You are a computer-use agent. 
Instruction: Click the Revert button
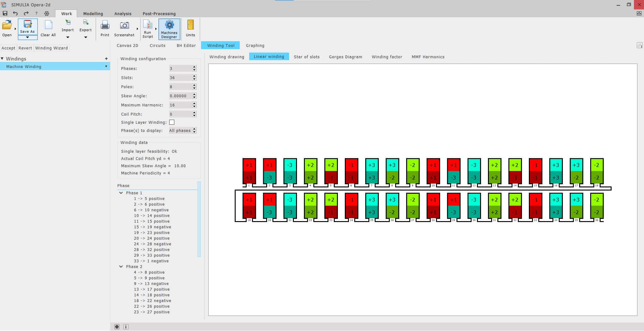(25, 48)
